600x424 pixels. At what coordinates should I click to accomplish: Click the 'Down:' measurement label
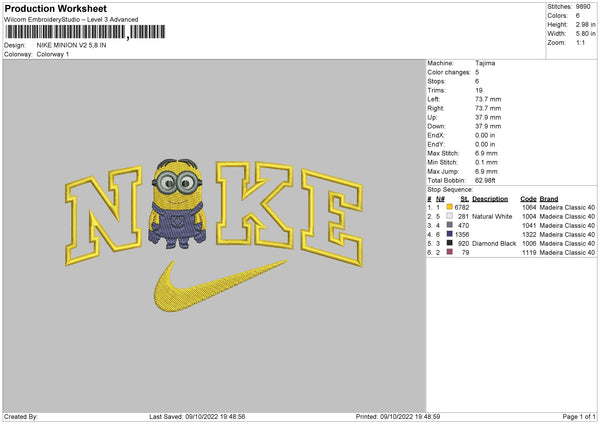[x=437, y=126]
